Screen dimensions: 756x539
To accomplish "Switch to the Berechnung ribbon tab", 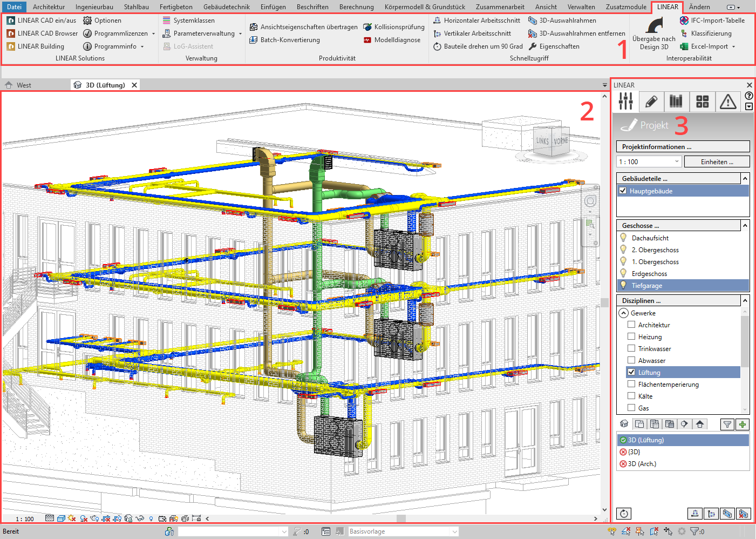I will (x=356, y=7).
